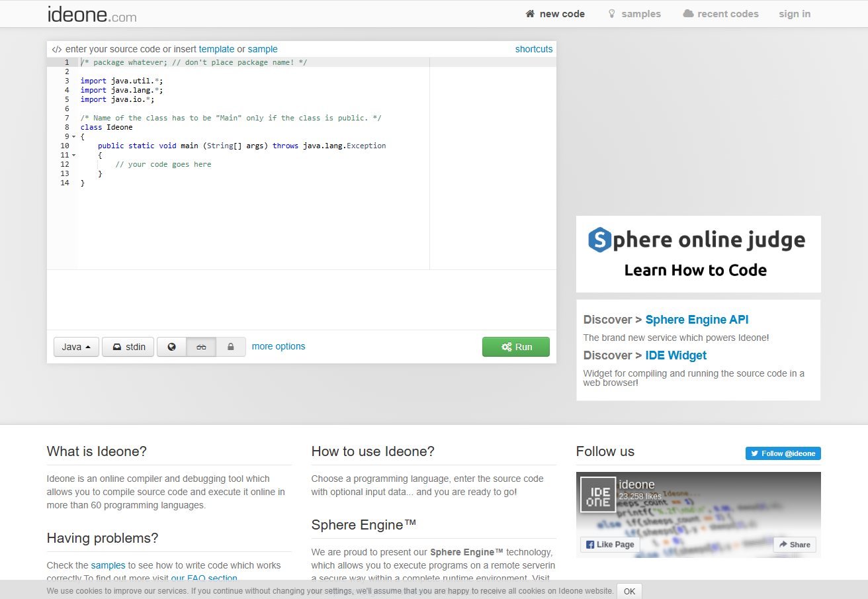The width and height of the screenshot is (868, 599).
Task: Click the 'Learn How to Code' banner text
Action: pos(695,270)
